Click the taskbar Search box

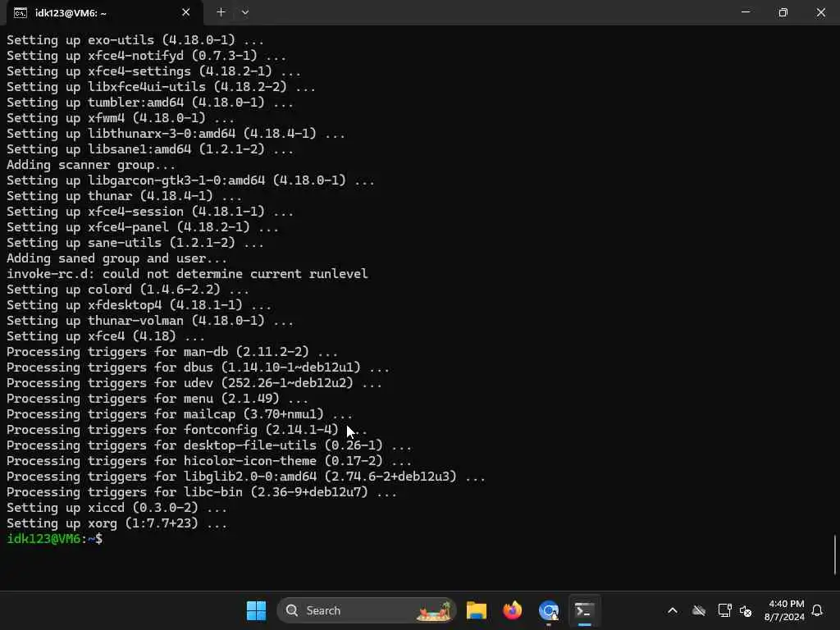click(x=367, y=610)
